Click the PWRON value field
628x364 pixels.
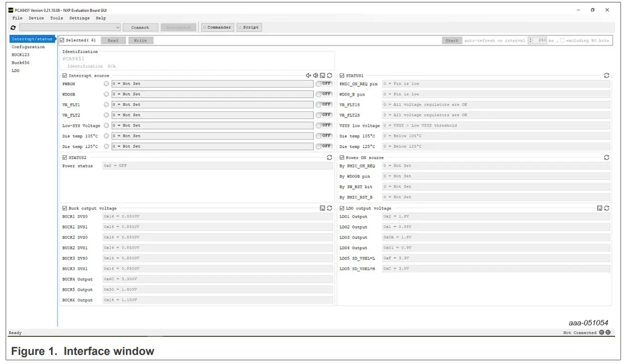(212, 84)
